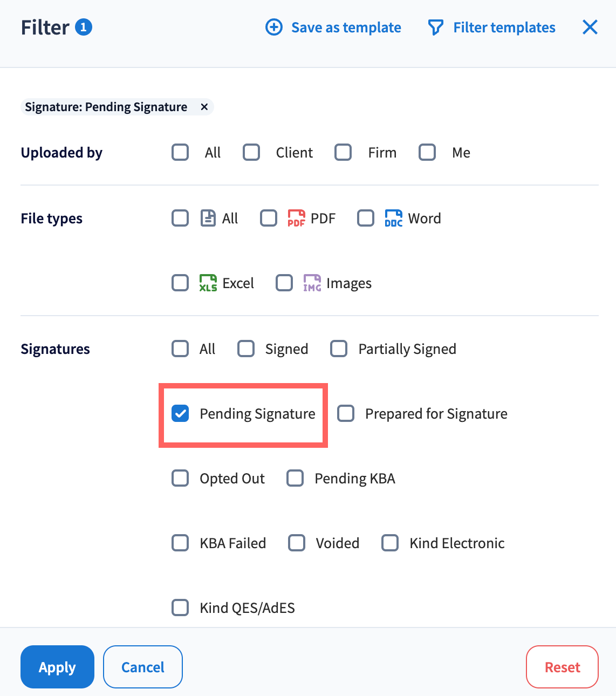Viewport: 616px width, 696px height.
Task: Close the Filter panel with the X
Action: 590,27
